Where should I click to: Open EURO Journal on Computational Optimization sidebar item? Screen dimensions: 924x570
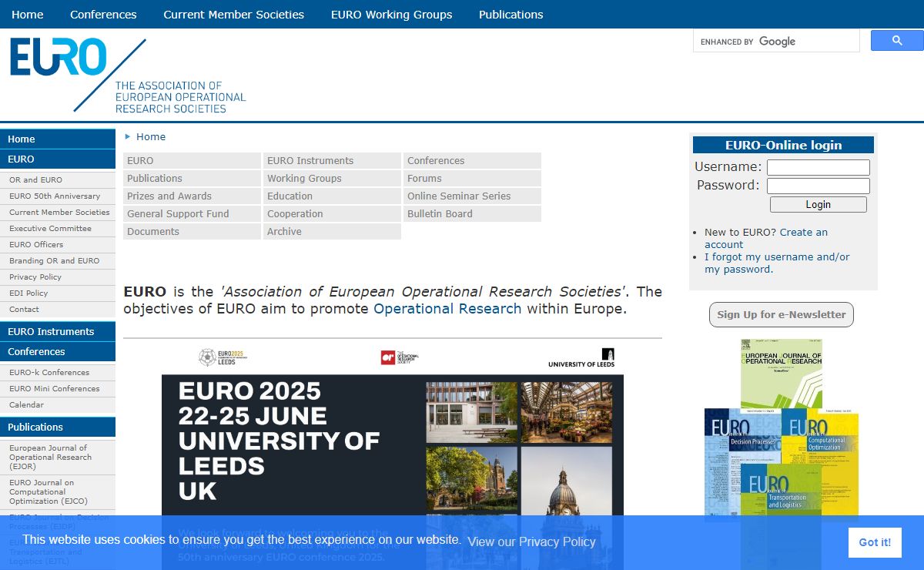pyautogui.click(x=58, y=491)
